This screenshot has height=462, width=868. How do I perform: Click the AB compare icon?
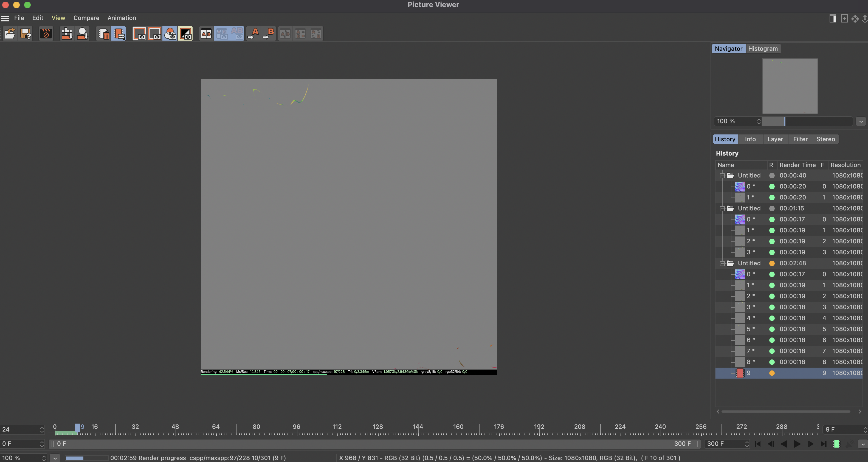tap(206, 34)
